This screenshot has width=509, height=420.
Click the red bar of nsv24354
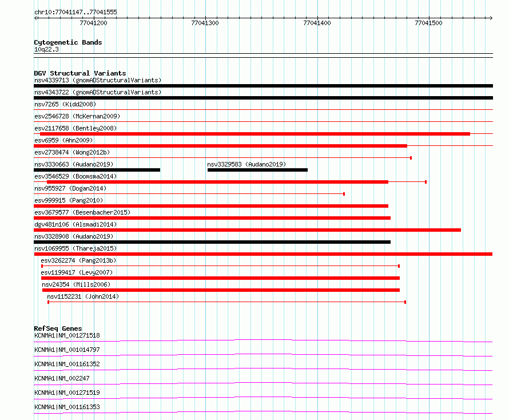[x=221, y=290]
